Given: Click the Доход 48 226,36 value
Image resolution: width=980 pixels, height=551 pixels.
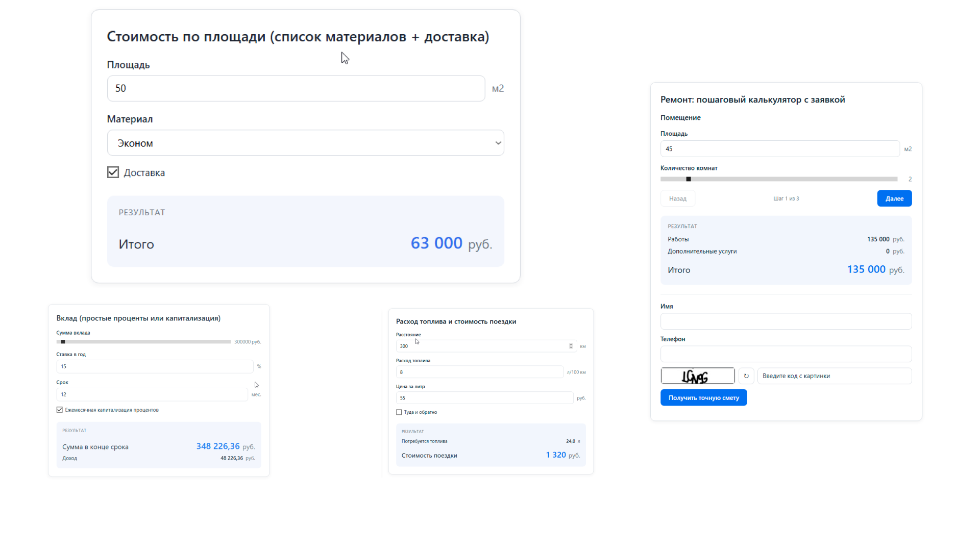Looking at the screenshot, I should (x=232, y=458).
